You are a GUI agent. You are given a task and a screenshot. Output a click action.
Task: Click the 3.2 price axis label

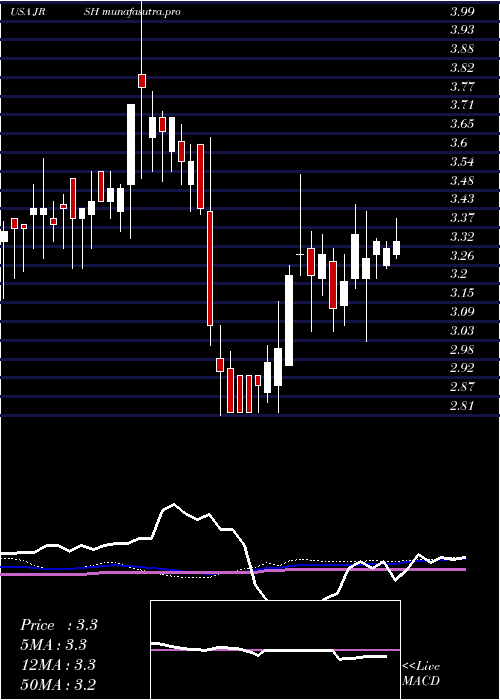[x=458, y=274]
